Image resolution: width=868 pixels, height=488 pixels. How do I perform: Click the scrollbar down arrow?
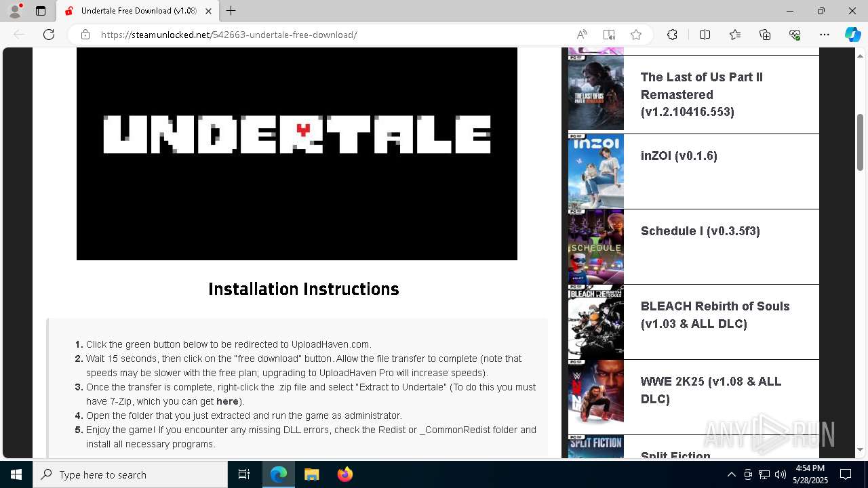[860, 450]
